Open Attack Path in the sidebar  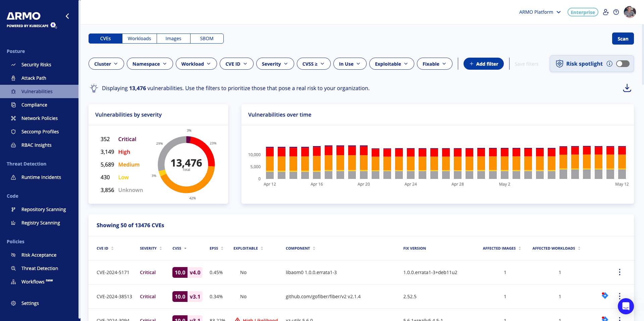(x=34, y=78)
